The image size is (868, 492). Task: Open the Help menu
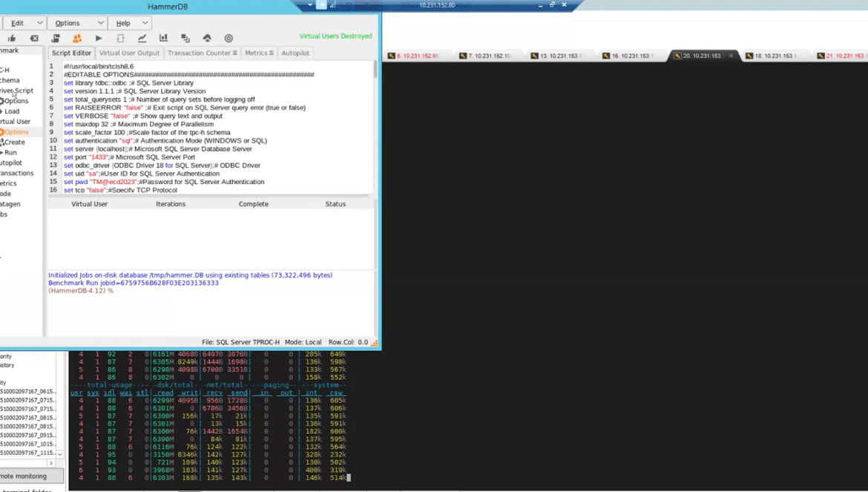123,23
